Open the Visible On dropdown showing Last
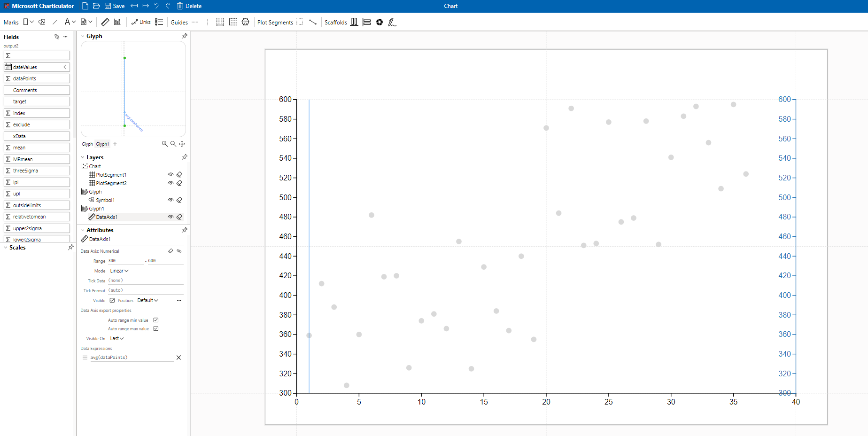This screenshot has height=436, width=868. click(x=116, y=338)
